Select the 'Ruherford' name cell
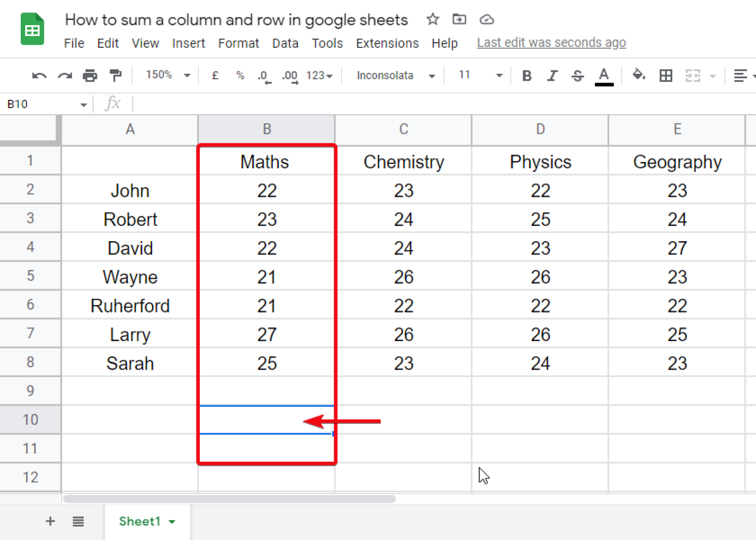This screenshot has width=756, height=540. click(130, 305)
